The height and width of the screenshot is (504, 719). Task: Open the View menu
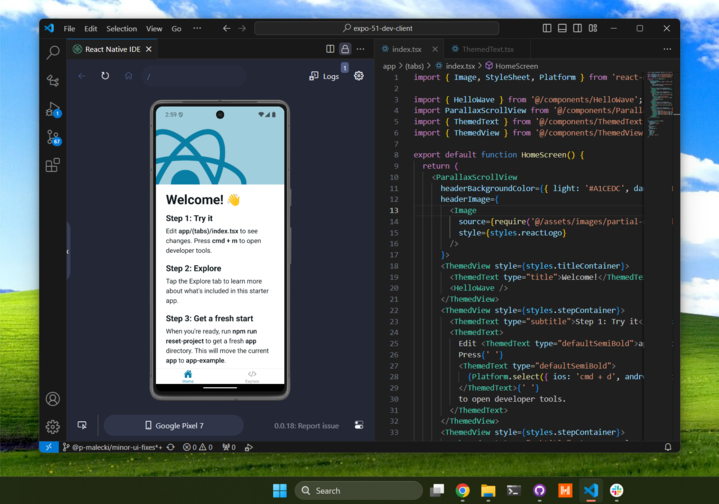[x=154, y=28]
